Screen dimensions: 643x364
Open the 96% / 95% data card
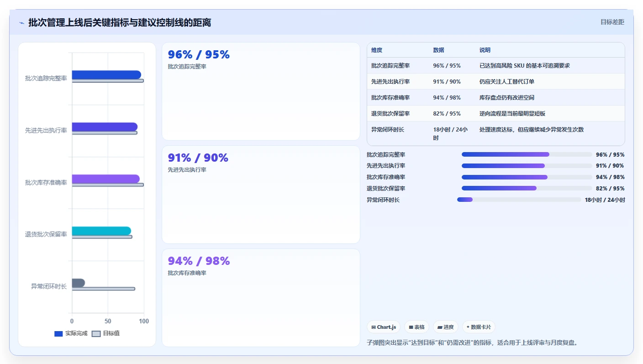tap(261, 91)
